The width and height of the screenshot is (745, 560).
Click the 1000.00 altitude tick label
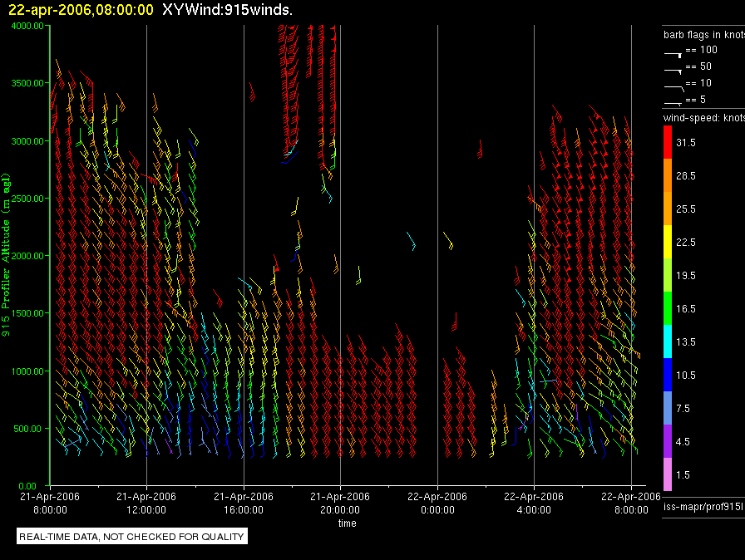[27, 371]
